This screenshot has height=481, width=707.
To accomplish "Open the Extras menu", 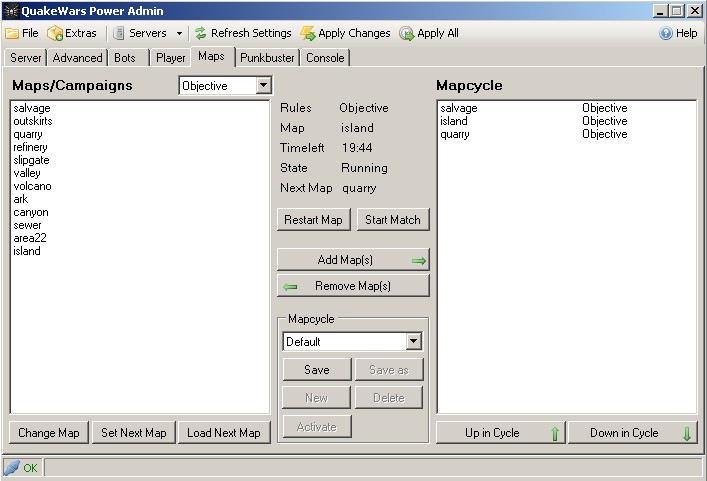I will [72, 33].
